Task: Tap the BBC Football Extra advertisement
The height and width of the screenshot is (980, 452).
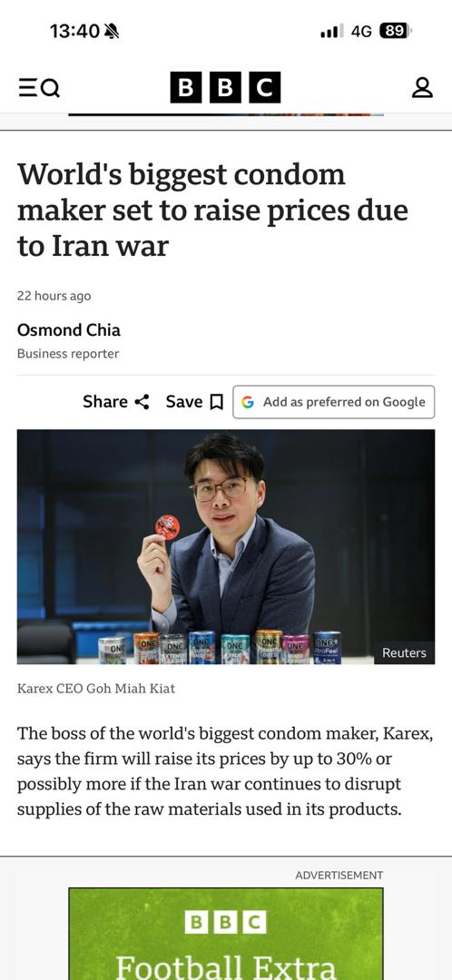Action: (x=226, y=934)
